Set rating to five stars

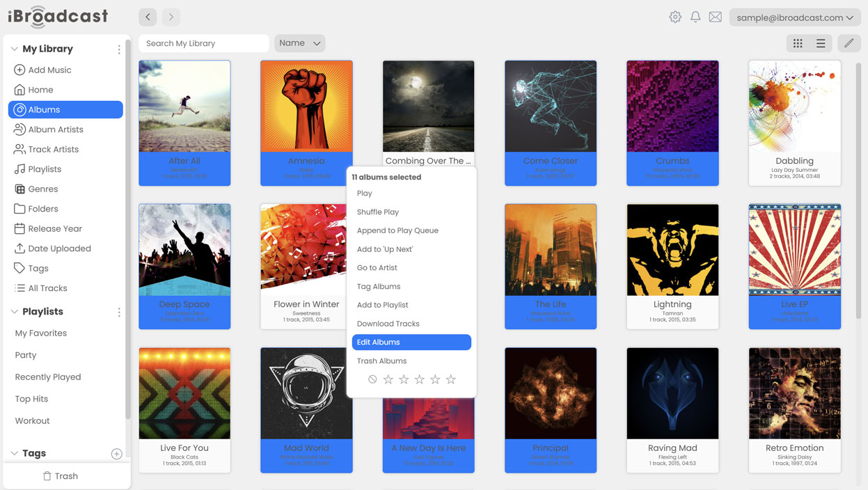451,379
